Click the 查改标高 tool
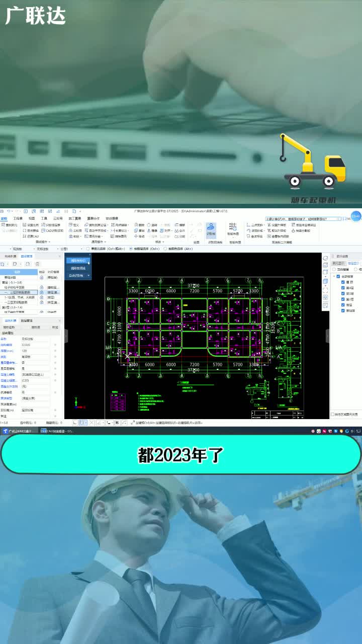 [255, 236]
